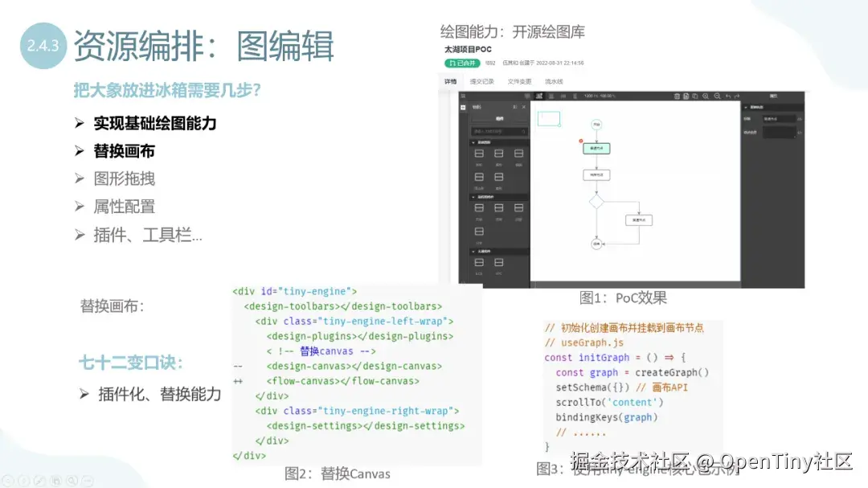
Task: Click the bullet 属性配置
Action: coord(124,207)
